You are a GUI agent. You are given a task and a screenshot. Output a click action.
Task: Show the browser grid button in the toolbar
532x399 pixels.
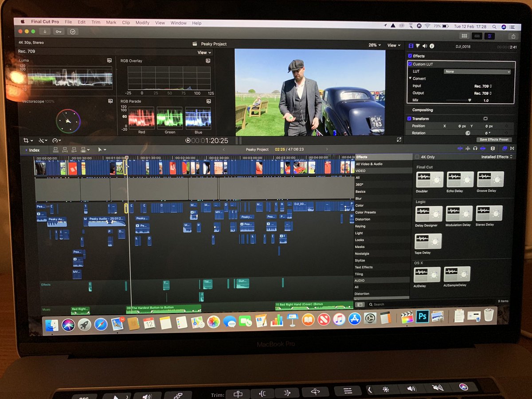point(465,36)
